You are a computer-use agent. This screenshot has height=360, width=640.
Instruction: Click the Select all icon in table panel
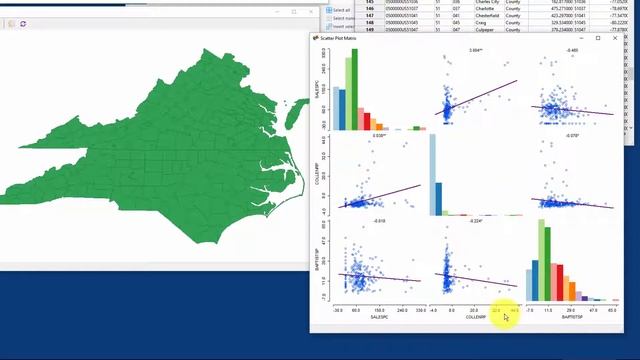[x=329, y=10]
